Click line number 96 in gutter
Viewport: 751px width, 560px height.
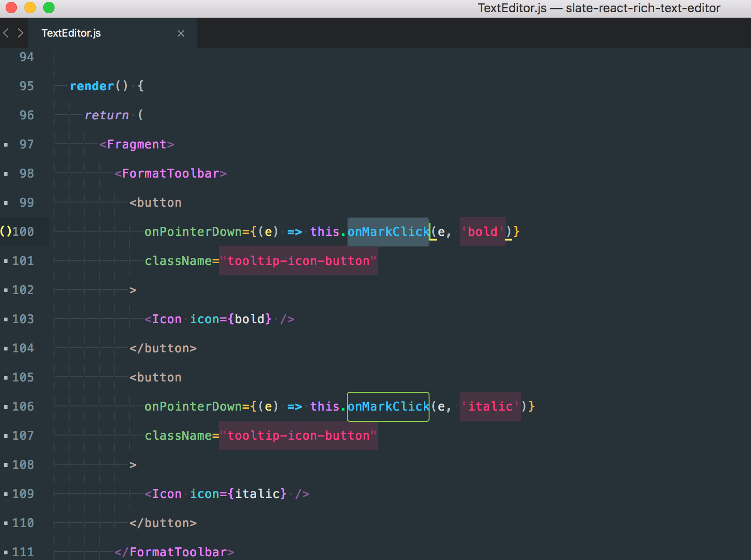click(27, 115)
